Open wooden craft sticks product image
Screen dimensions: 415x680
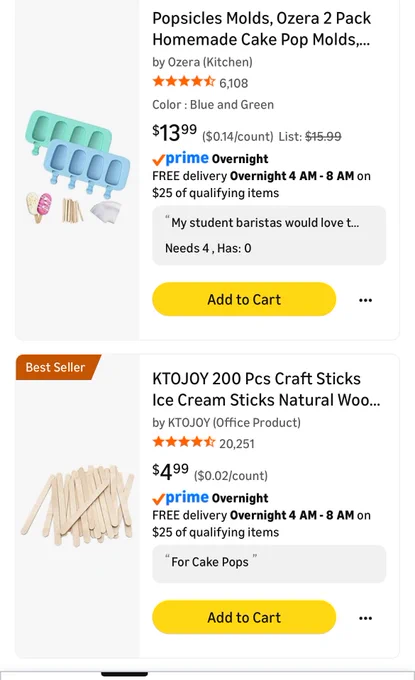(x=77, y=505)
